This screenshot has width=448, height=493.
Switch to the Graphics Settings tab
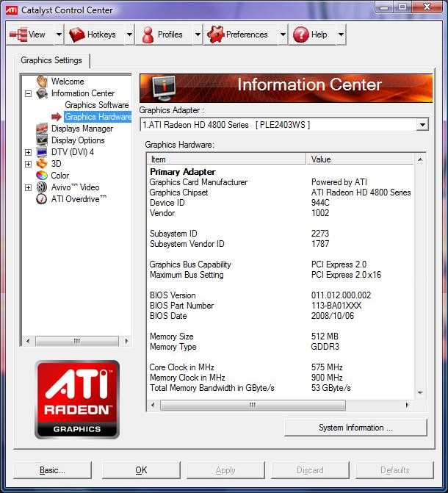click(x=51, y=60)
